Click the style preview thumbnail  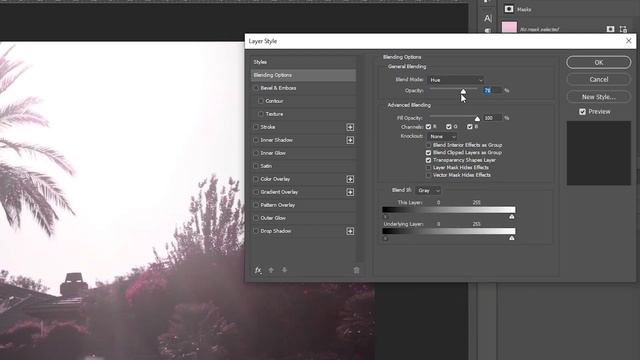tap(598, 153)
